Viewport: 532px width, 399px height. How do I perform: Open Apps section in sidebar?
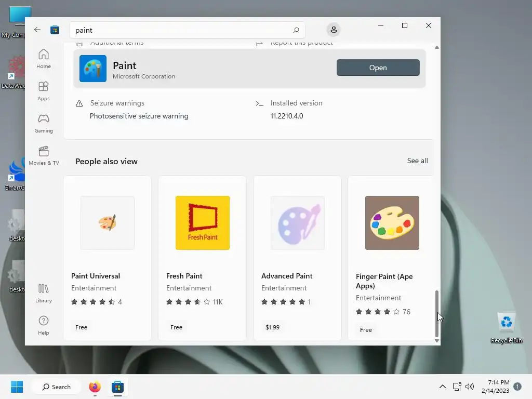(x=44, y=91)
